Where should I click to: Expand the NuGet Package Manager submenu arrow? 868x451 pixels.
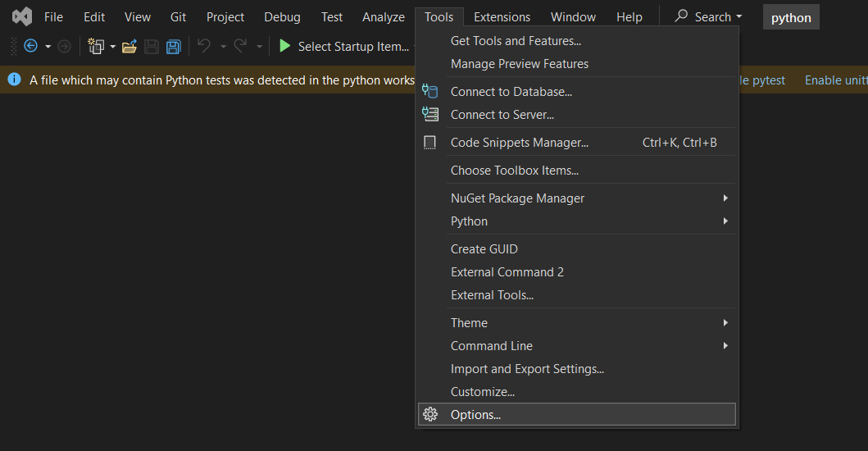point(725,198)
